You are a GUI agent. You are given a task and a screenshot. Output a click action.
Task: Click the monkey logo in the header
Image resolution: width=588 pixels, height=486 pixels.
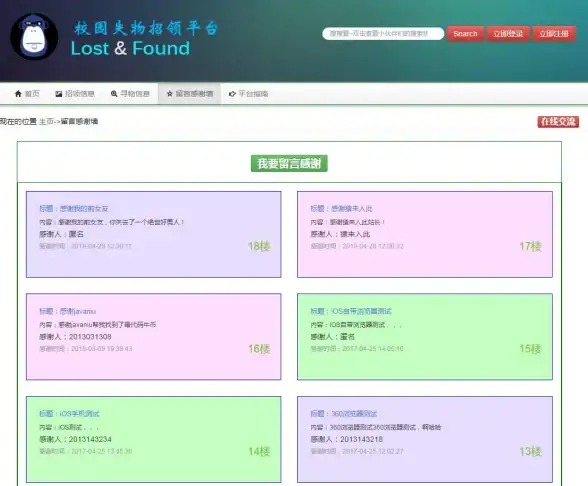(34, 36)
